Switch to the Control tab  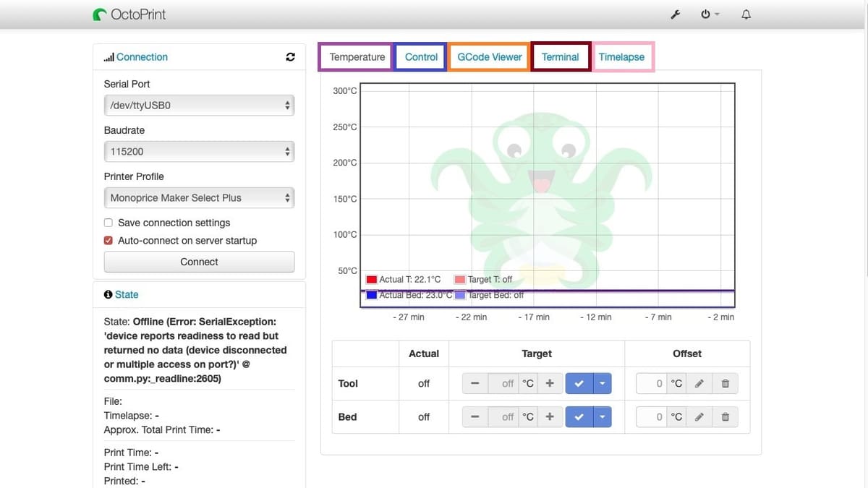[421, 57]
